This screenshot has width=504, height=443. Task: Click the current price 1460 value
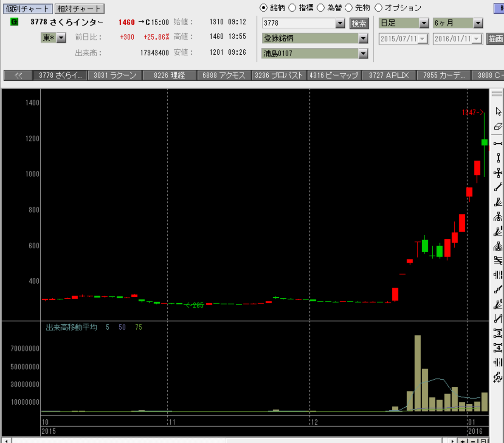coord(127,22)
